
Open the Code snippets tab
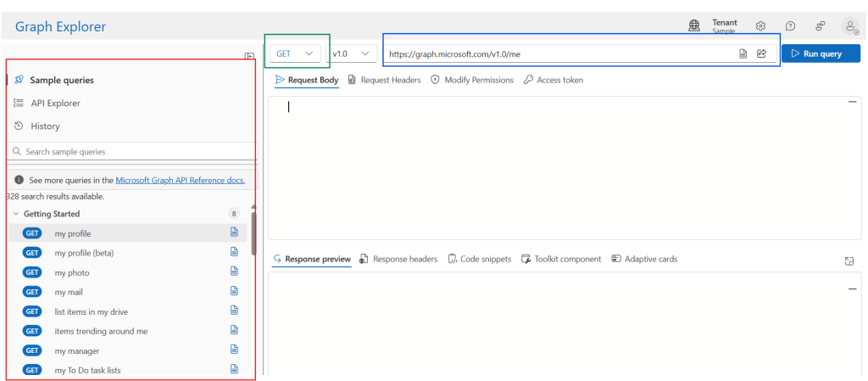(480, 259)
